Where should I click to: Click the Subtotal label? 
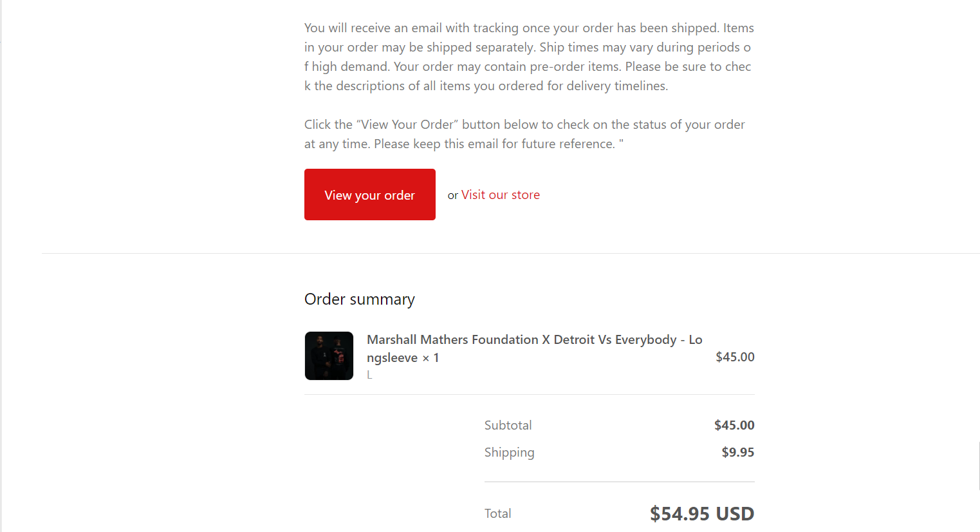click(x=508, y=425)
